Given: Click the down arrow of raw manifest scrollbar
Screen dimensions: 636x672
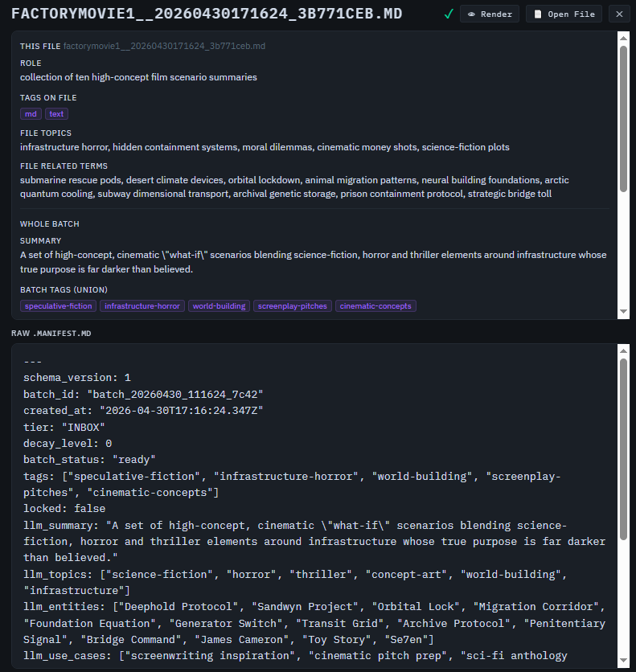Looking at the screenshot, I should tap(624, 661).
